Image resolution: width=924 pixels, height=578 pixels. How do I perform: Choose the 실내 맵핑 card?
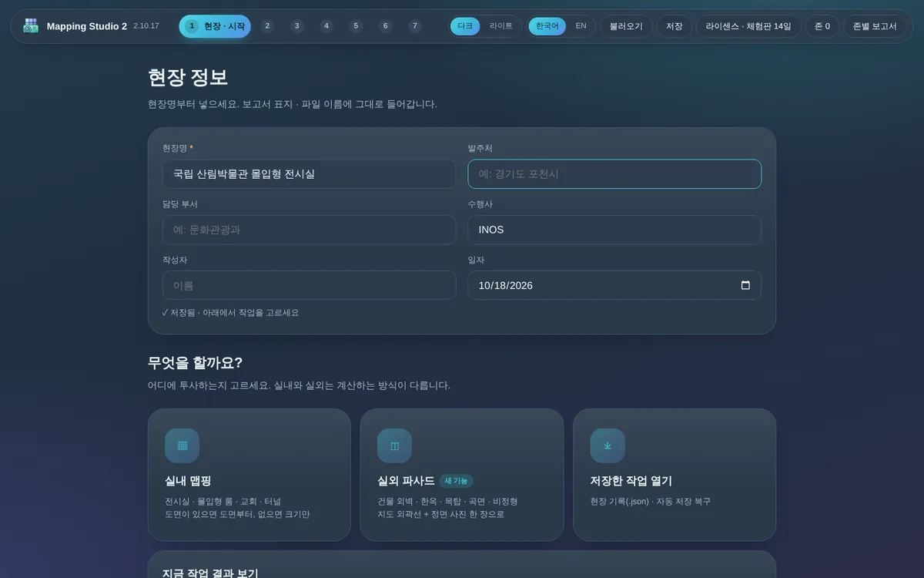click(249, 475)
